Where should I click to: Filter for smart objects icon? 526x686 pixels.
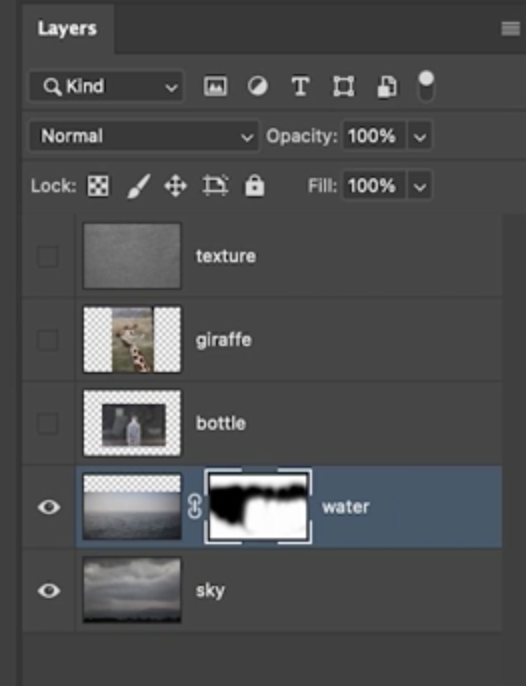387,86
